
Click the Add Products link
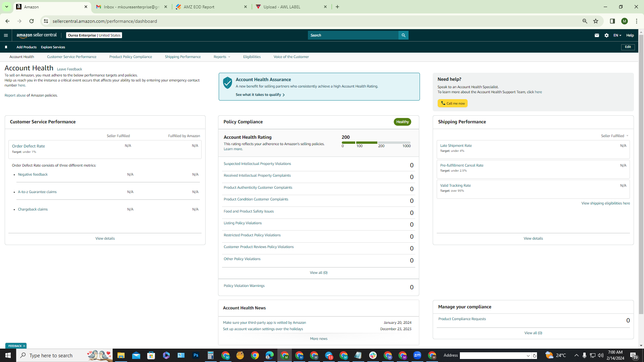pyautogui.click(x=26, y=47)
